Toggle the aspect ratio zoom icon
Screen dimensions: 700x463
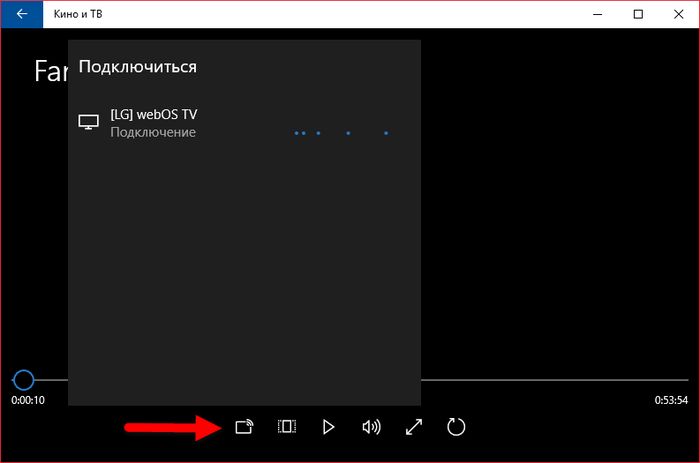[287, 427]
